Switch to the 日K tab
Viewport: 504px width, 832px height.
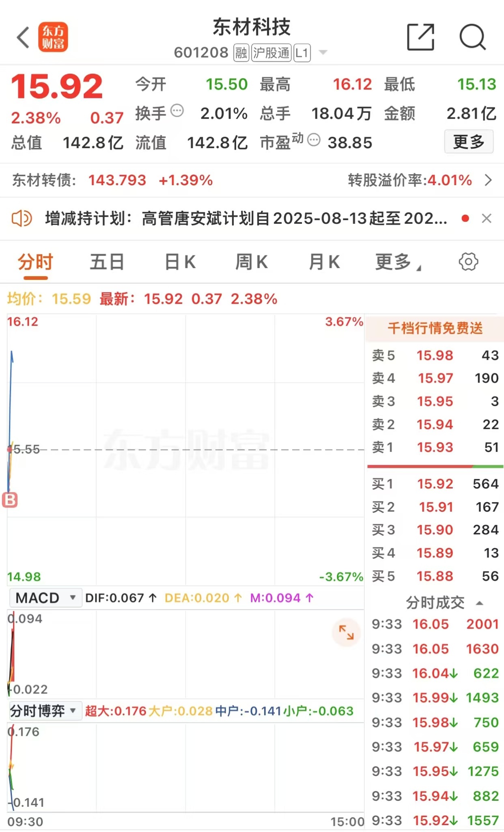(180, 262)
